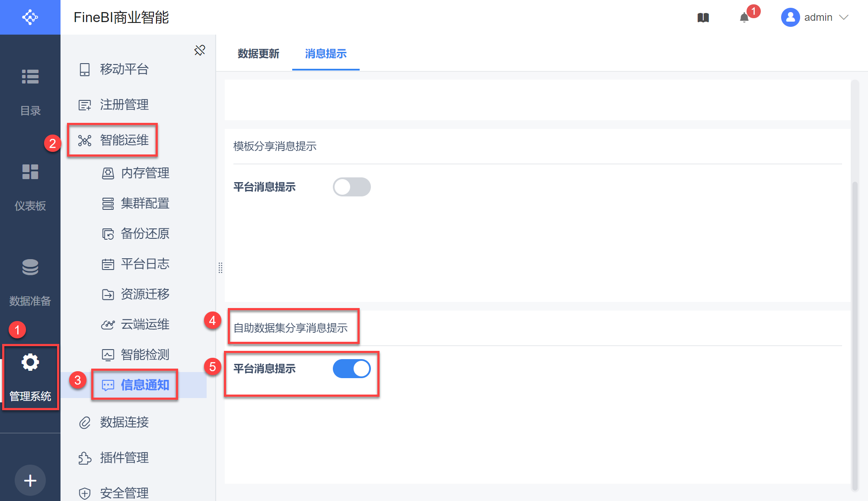Select the 消息提示 tab
868x501 pixels.
click(x=325, y=54)
